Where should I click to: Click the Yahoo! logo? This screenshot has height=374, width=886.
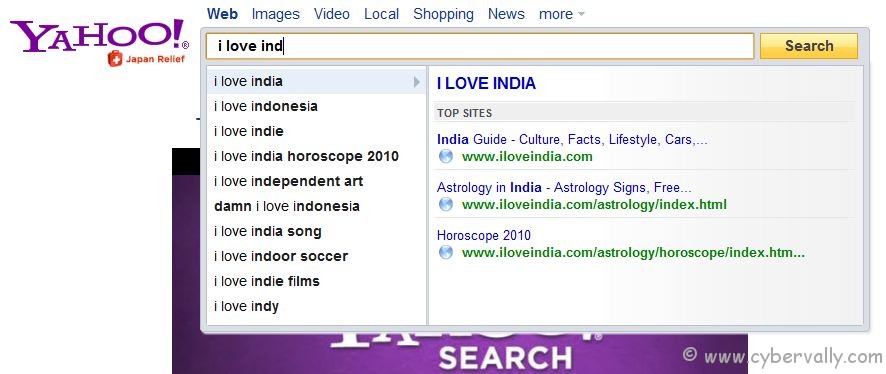[x=99, y=36]
